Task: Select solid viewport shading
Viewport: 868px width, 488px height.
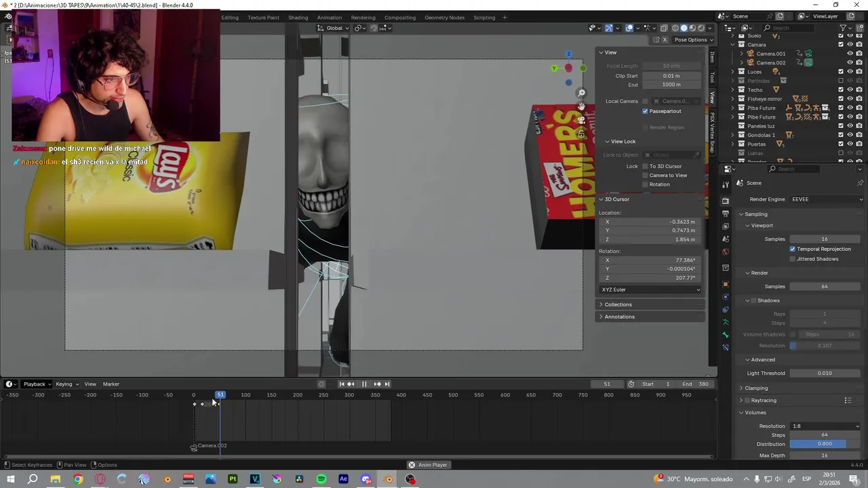Action: click(x=684, y=28)
